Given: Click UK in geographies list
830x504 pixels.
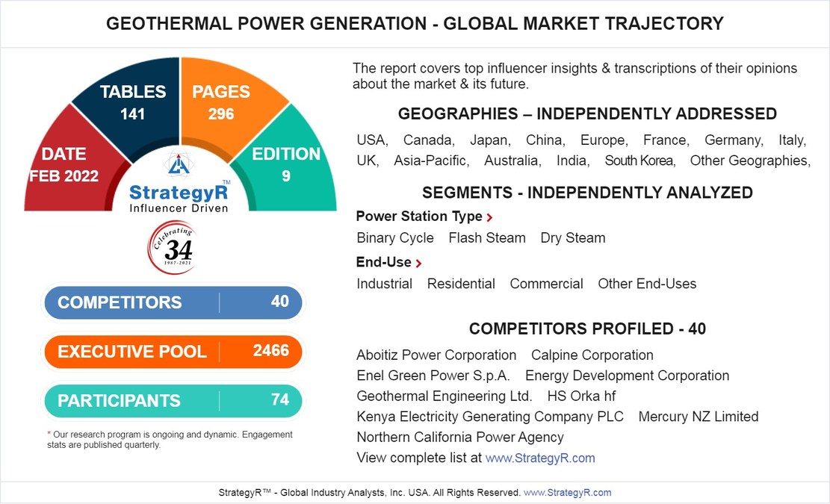Looking at the screenshot, I should click(368, 161).
